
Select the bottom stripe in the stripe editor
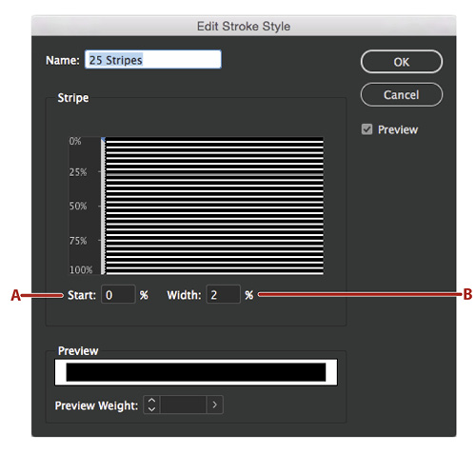tap(215, 272)
